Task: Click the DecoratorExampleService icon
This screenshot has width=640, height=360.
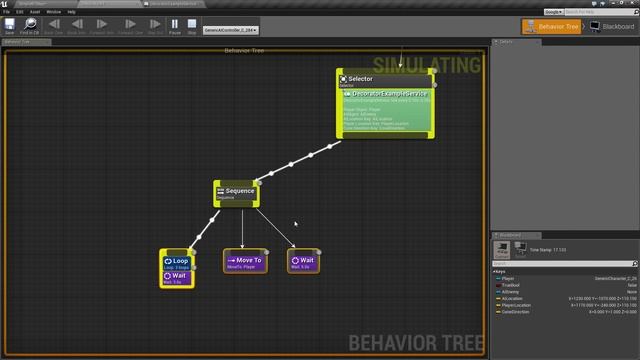Action: click(347, 94)
